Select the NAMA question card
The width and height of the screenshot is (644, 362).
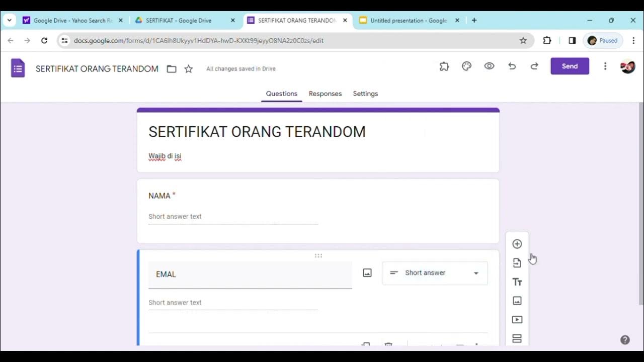click(318, 211)
